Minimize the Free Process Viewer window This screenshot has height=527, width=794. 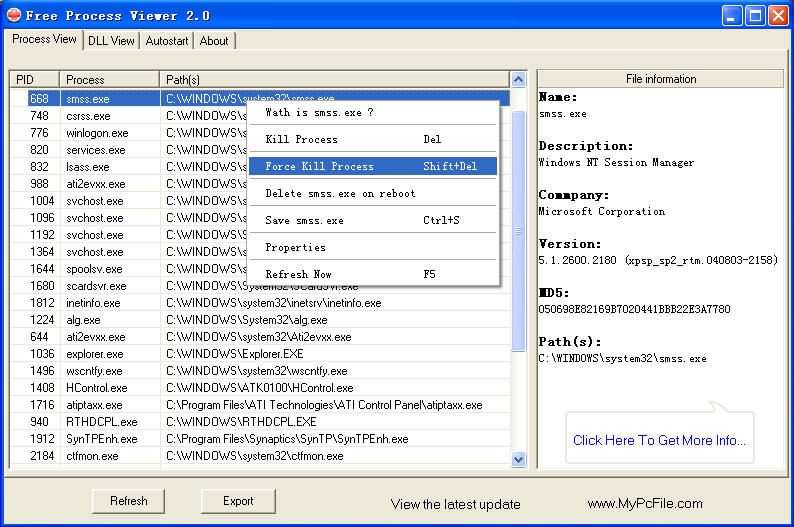click(x=732, y=16)
